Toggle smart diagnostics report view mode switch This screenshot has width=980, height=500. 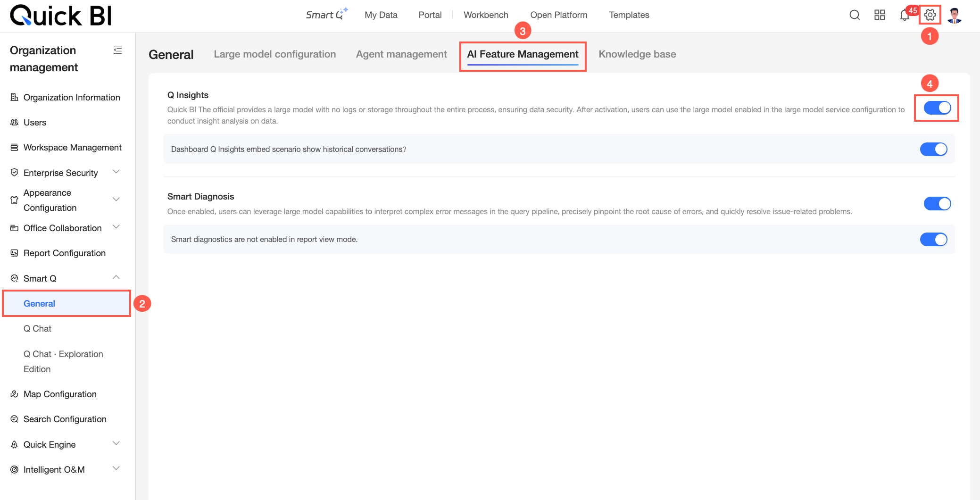click(x=933, y=239)
